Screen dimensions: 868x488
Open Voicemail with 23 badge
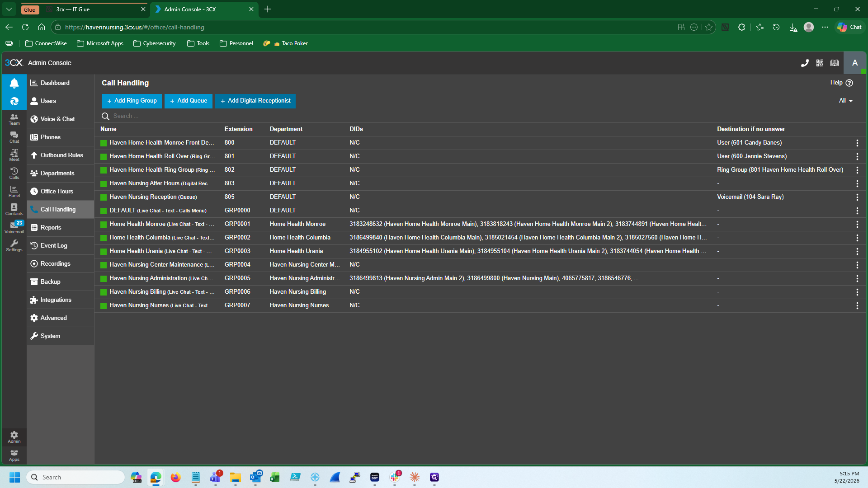[14, 227]
